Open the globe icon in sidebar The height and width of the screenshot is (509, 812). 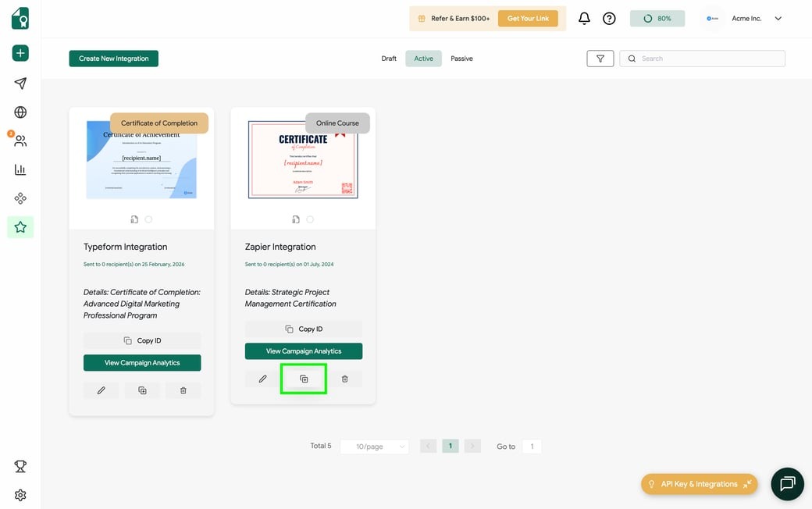(20, 112)
